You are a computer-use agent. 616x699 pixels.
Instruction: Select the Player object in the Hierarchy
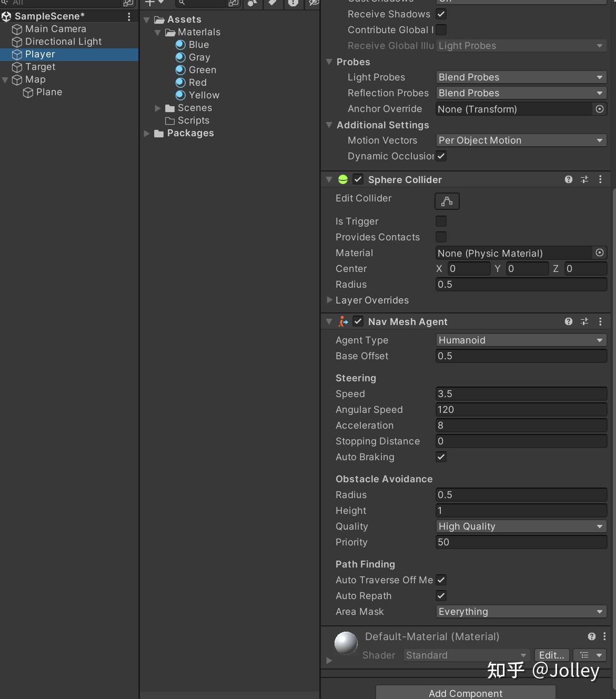click(39, 54)
